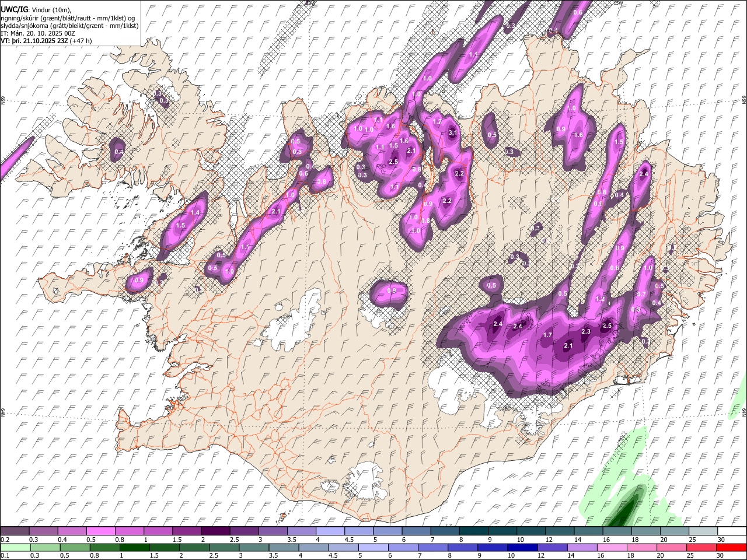Click the dark teal 8 swatch in the upper legend row
This screenshot has width=747, height=560.
point(474,531)
